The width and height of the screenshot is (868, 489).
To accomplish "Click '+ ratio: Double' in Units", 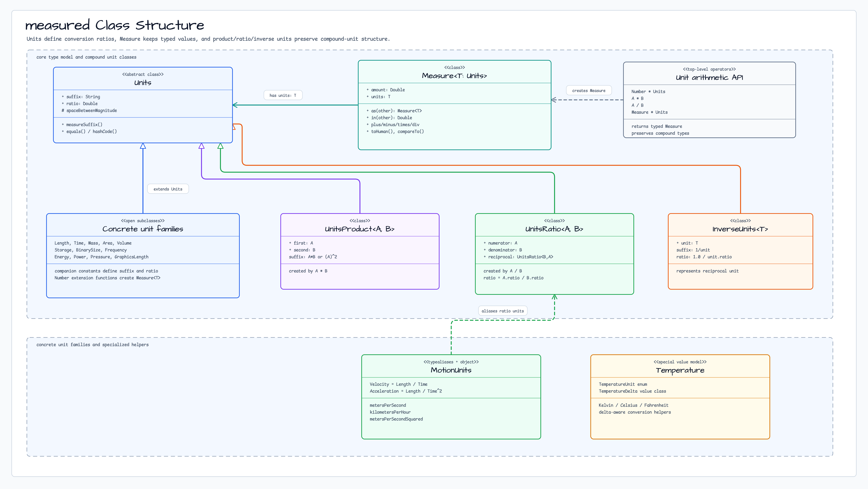I will tap(80, 104).
